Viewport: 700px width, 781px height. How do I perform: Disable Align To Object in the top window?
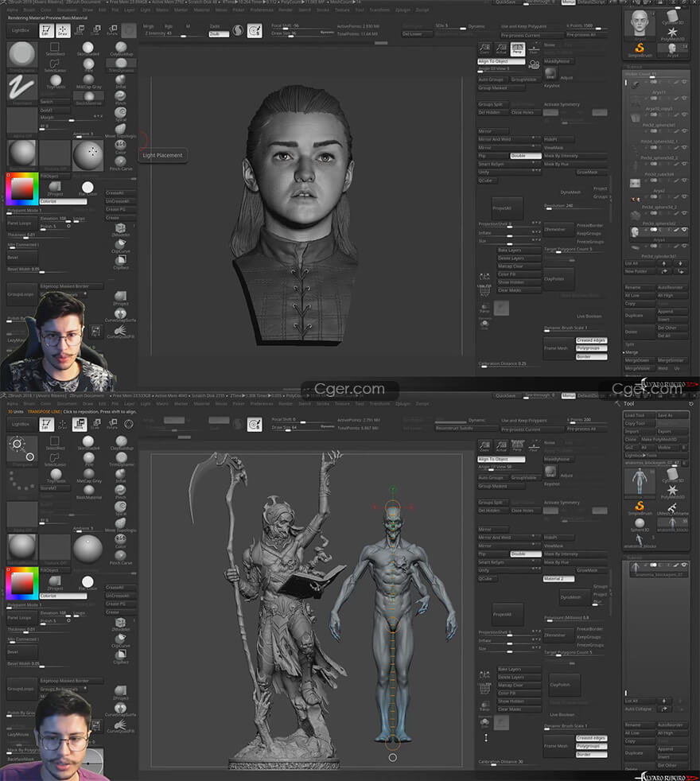pyautogui.click(x=501, y=61)
